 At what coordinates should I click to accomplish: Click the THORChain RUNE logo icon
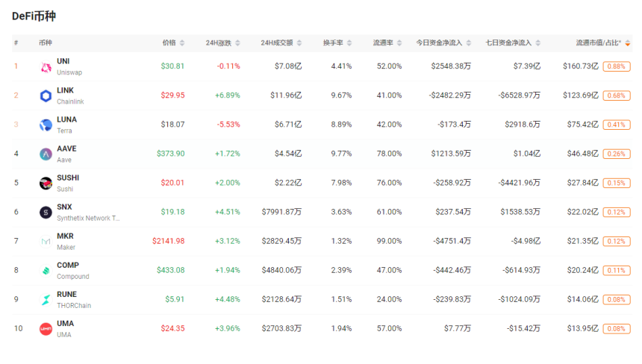pos(46,300)
